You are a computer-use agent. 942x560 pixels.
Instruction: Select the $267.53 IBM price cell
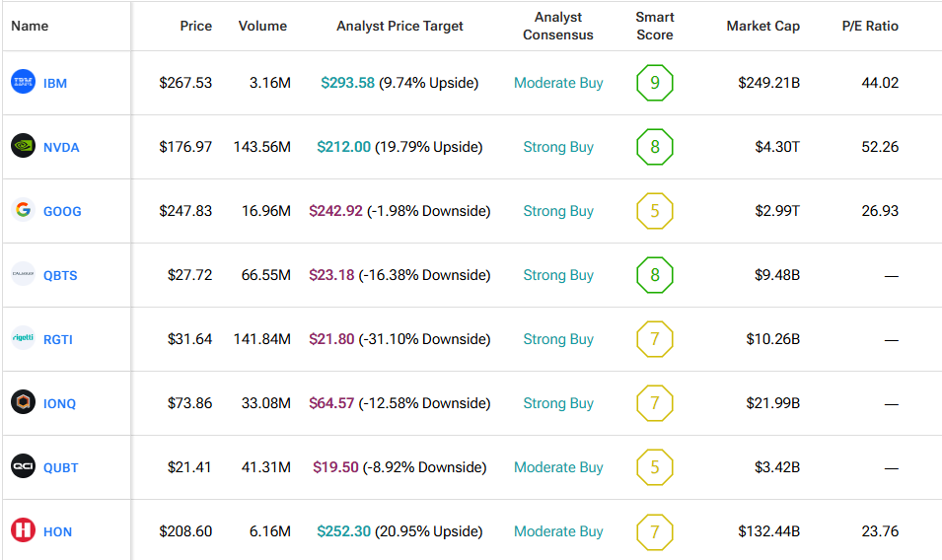tap(185, 83)
